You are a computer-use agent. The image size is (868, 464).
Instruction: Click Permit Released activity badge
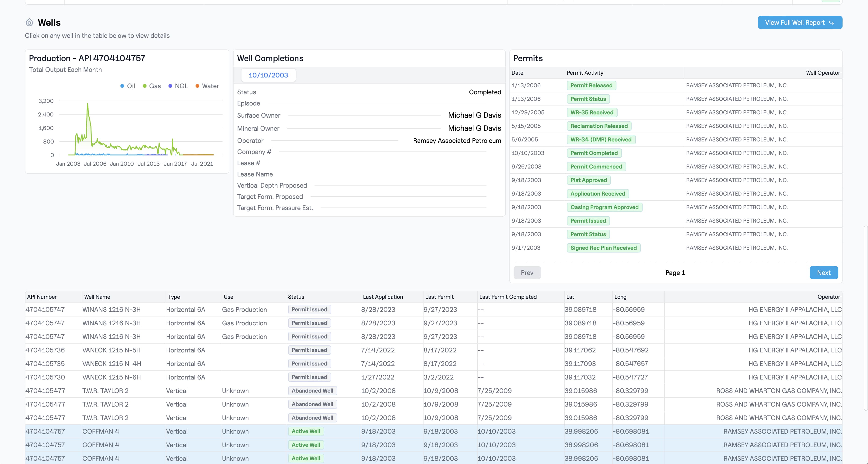coord(591,86)
